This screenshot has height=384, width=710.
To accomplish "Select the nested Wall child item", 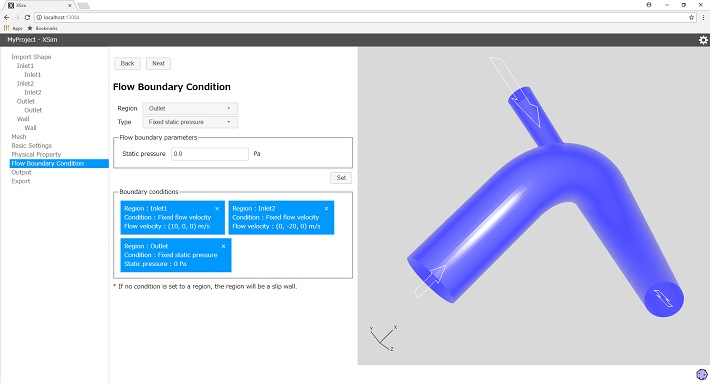I will (30, 128).
